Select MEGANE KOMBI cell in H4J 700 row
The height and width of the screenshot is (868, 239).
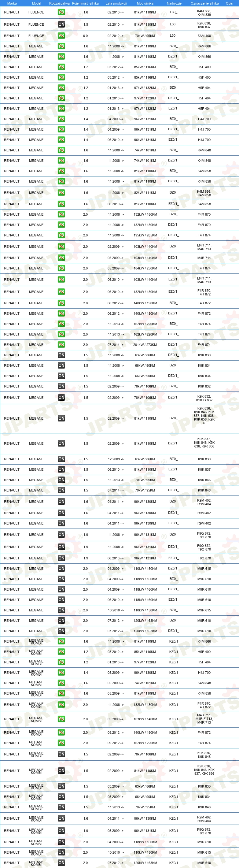(x=36, y=673)
